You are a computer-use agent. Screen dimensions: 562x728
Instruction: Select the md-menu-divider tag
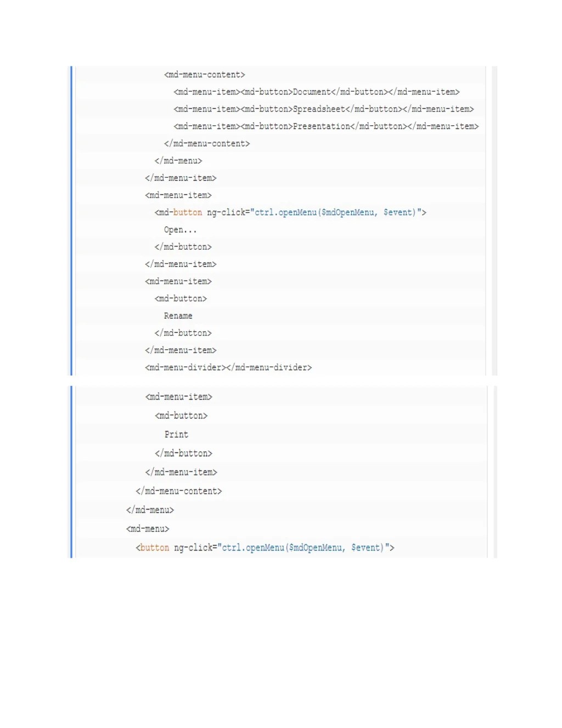[228, 367]
